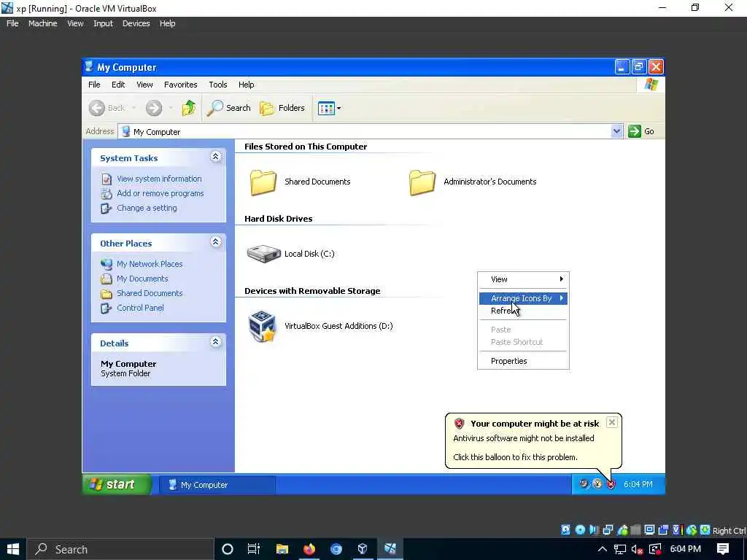Click VirtualBox keyboard capture status icon
Screen dimensions: 747x560
click(x=705, y=530)
